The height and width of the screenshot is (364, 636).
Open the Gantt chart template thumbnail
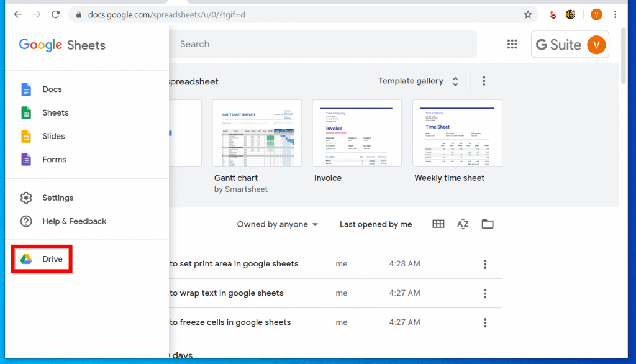click(x=257, y=133)
